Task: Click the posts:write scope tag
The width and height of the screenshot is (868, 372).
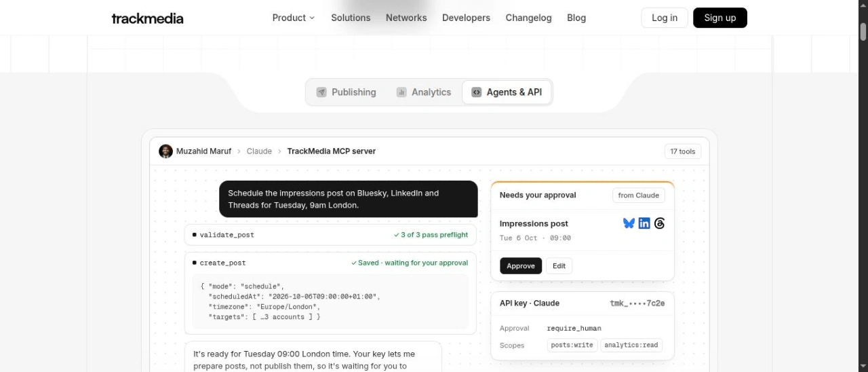Action: [x=572, y=345]
